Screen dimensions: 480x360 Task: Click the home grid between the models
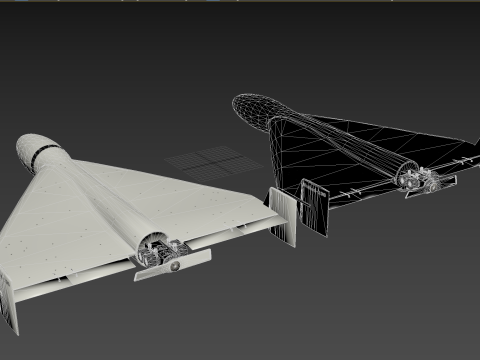[x=214, y=164]
